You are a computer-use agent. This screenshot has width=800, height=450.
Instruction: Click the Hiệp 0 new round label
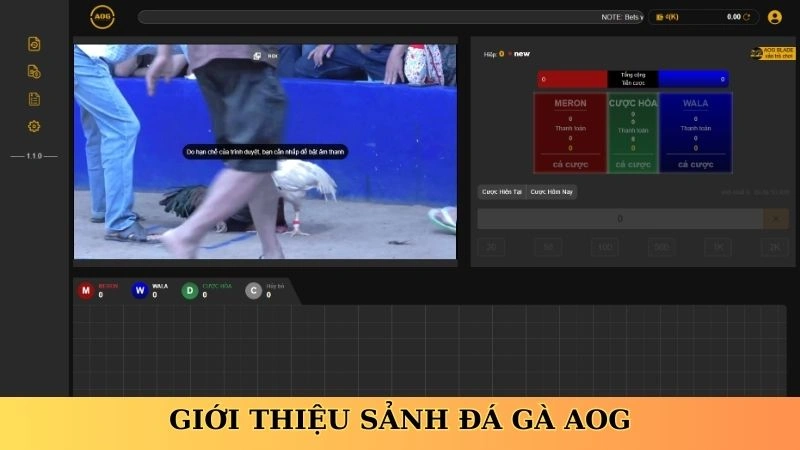pyautogui.click(x=507, y=54)
